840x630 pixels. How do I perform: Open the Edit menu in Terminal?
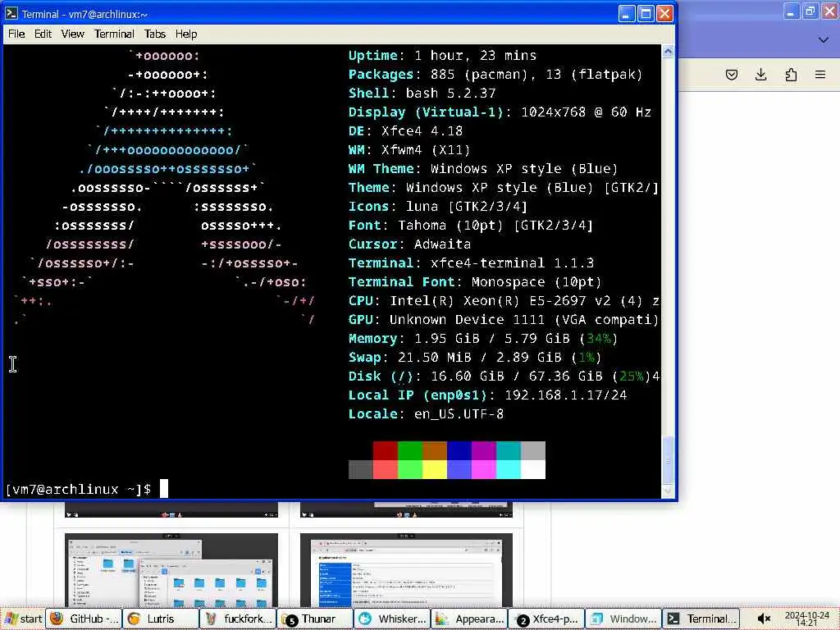[x=43, y=34]
